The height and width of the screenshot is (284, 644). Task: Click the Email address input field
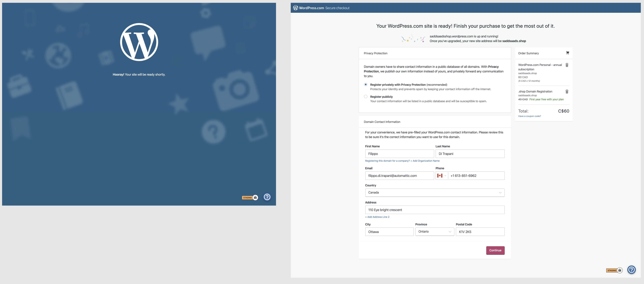pyautogui.click(x=399, y=176)
